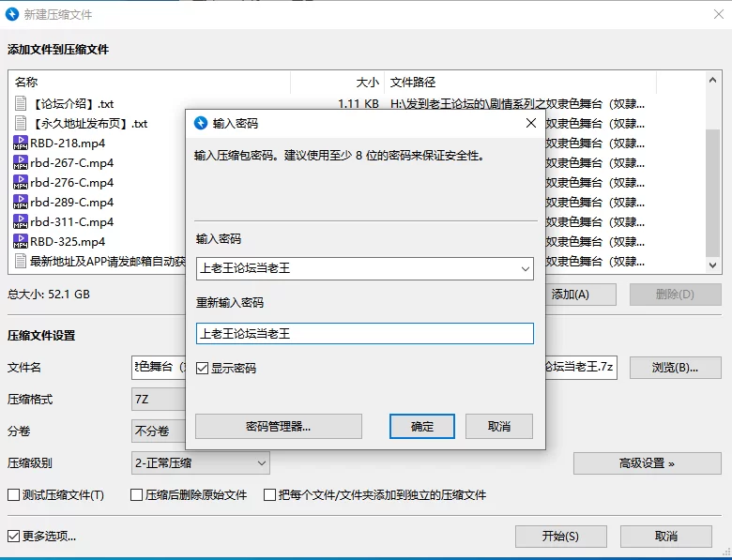Sort by the 文件路径 column header
The height and width of the screenshot is (560, 732).
point(521,83)
